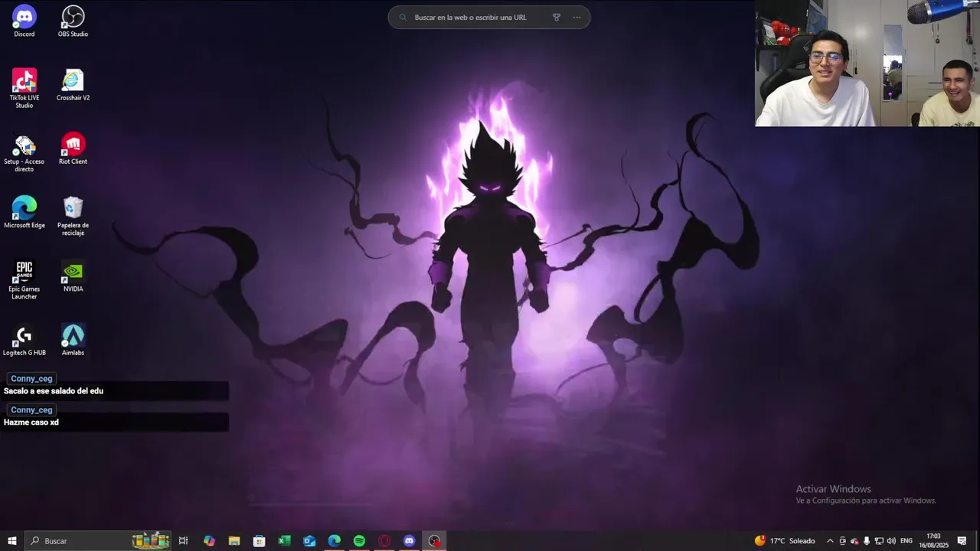The image size is (980, 551).
Task: Open the TikTok LIVE Studio shortcut
Action: 24,89
